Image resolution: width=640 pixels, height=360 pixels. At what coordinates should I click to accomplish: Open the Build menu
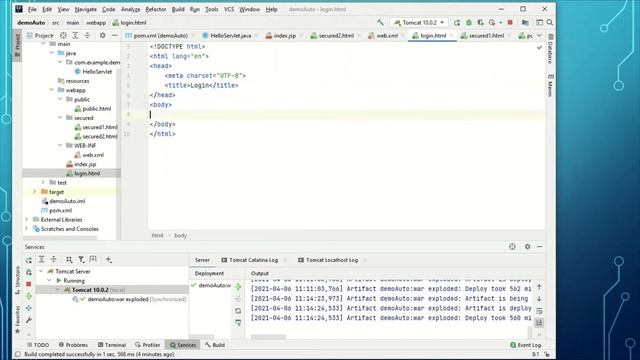point(178,9)
